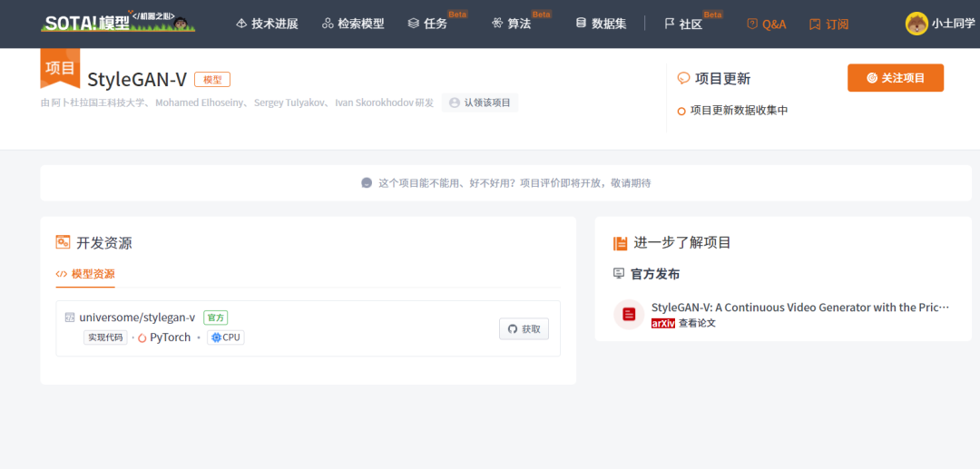Select the 模型资源 tab
Image resolution: width=980 pixels, height=469 pixels.
pyautogui.click(x=85, y=274)
